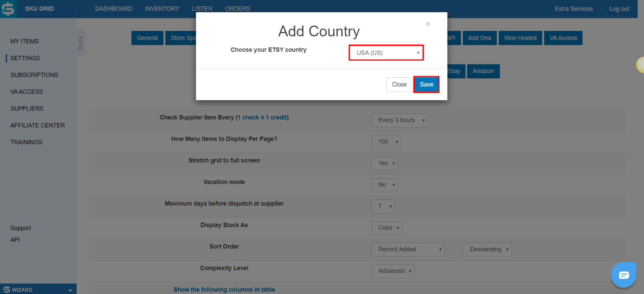Expand the Wizard panel arrow
Viewport: 644px width, 294px height.
(70, 290)
